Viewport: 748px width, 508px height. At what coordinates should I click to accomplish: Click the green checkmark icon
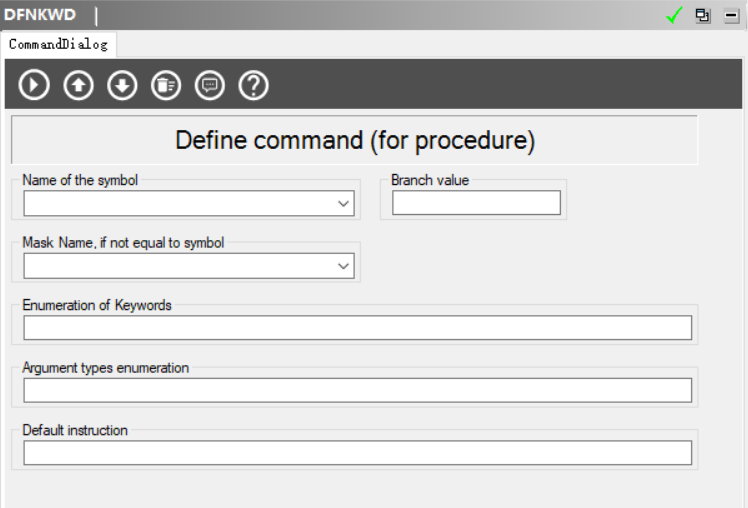click(x=675, y=16)
